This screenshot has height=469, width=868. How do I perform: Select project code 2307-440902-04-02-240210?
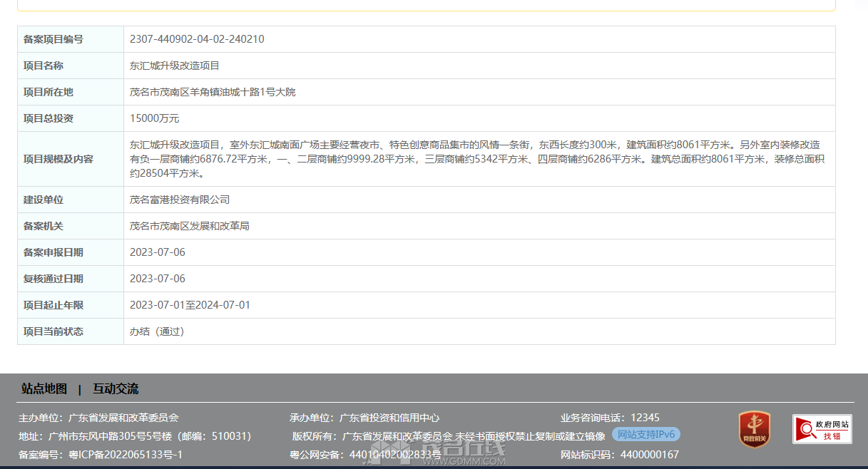pos(197,39)
